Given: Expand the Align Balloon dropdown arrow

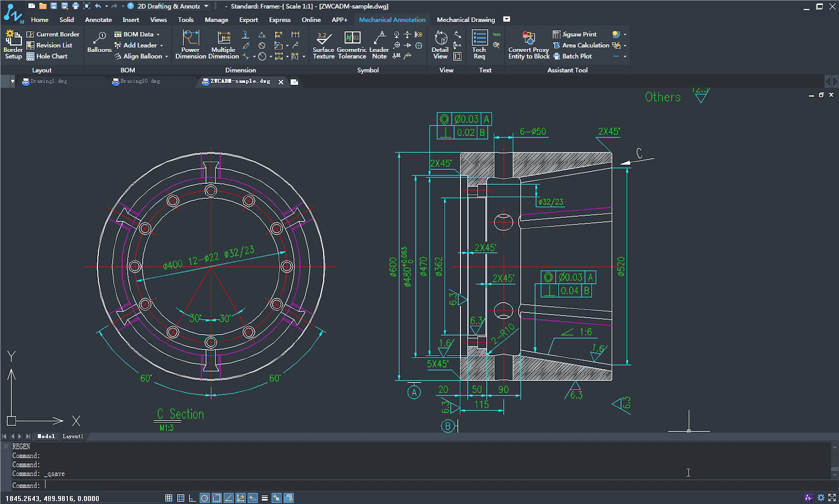Looking at the screenshot, I should click(166, 57).
